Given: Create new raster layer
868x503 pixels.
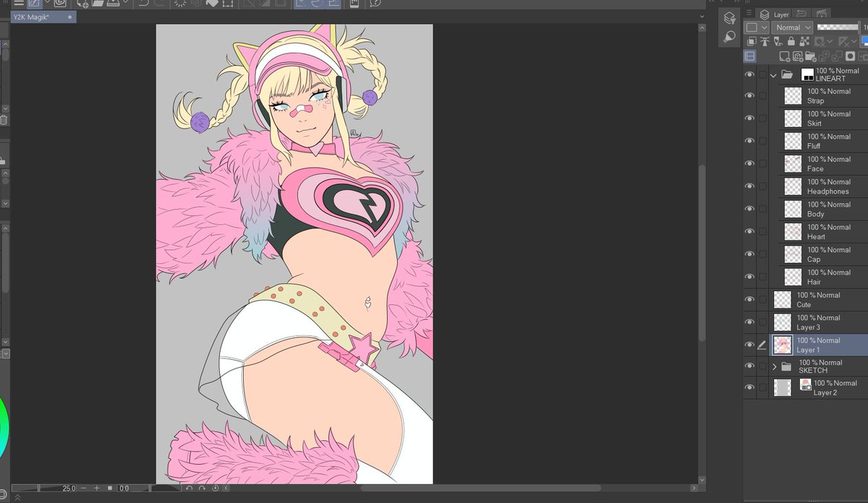Looking at the screenshot, I should 785,56.
